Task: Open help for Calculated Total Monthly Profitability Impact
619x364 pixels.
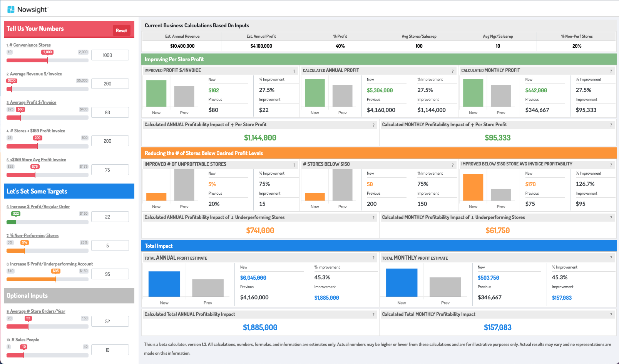Action: tap(611, 314)
